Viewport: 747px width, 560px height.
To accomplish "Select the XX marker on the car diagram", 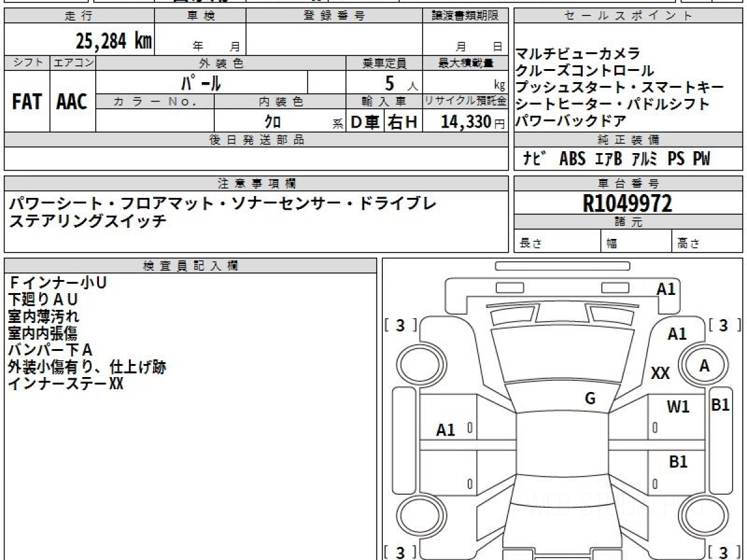I will tap(660, 373).
